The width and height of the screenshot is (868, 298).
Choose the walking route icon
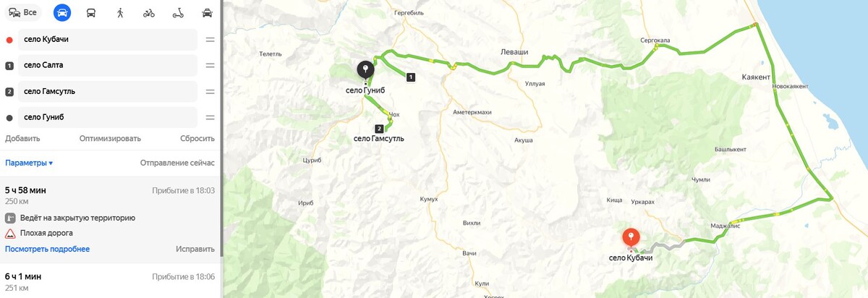[120, 12]
